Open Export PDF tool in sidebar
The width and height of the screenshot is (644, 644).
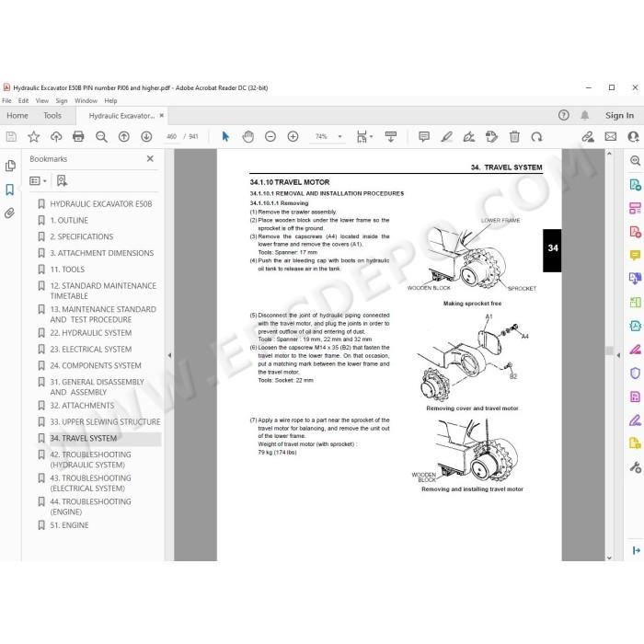(635, 185)
